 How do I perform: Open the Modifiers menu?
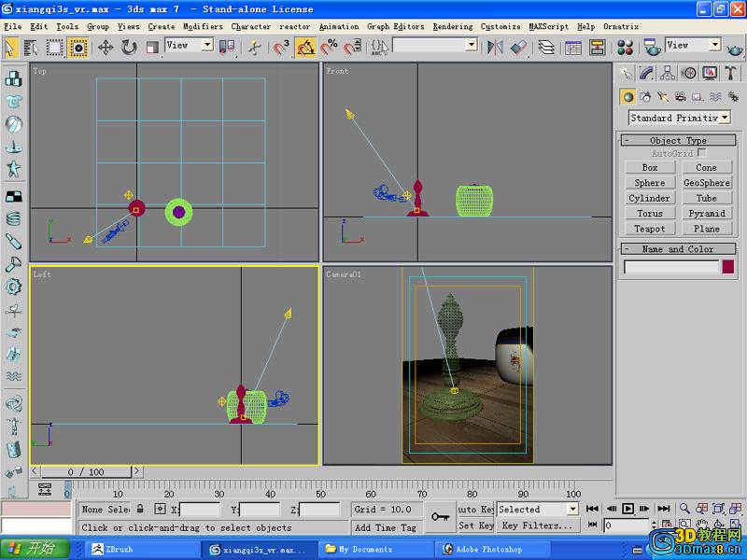[203, 27]
